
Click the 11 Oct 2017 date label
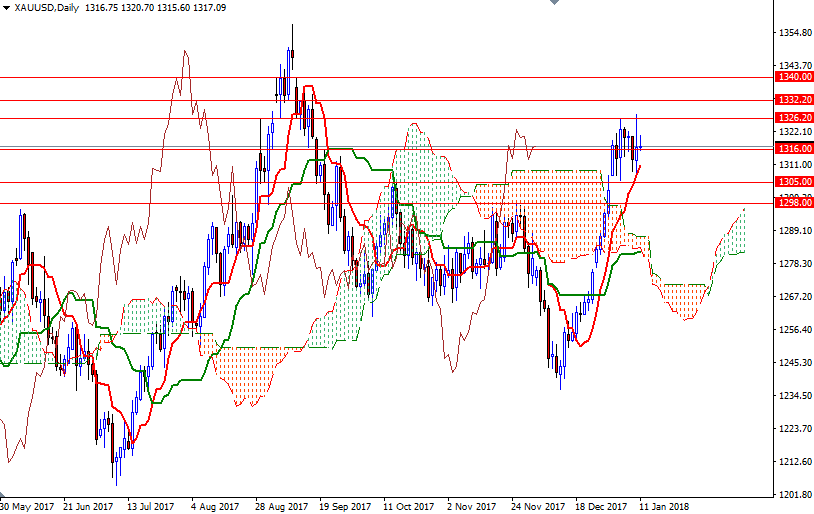[408, 506]
